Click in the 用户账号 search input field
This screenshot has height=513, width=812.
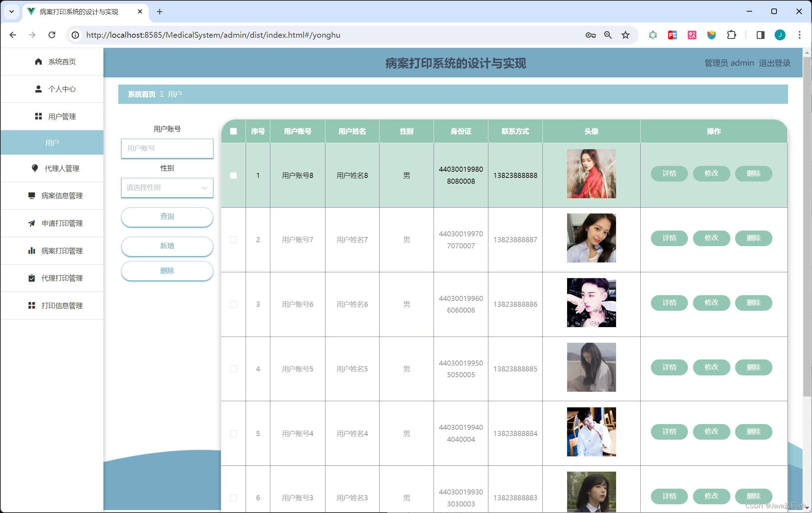[x=167, y=148]
